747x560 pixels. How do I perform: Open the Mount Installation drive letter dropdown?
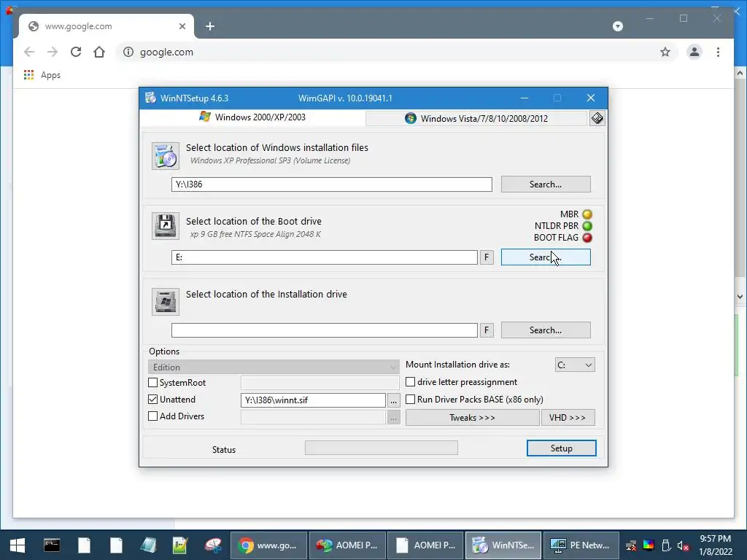coord(575,365)
